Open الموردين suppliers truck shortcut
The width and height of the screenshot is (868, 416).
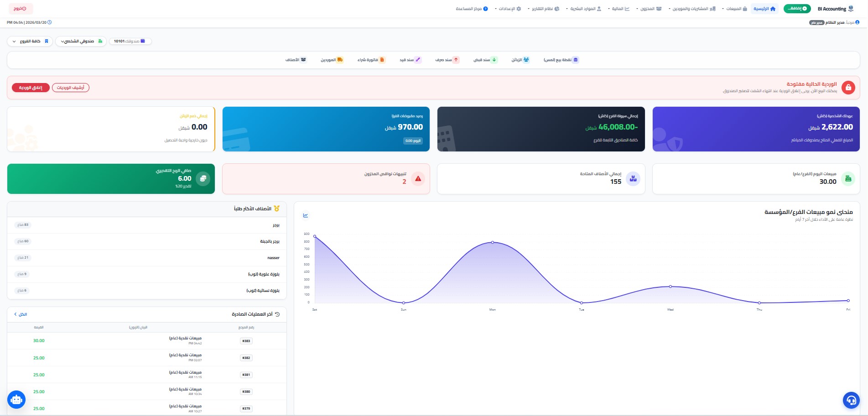pyautogui.click(x=332, y=60)
